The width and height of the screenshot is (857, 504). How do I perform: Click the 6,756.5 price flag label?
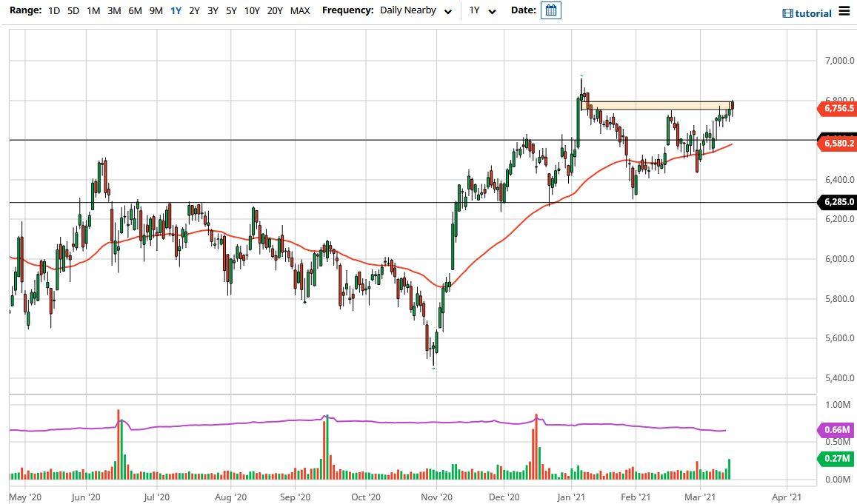click(839, 109)
